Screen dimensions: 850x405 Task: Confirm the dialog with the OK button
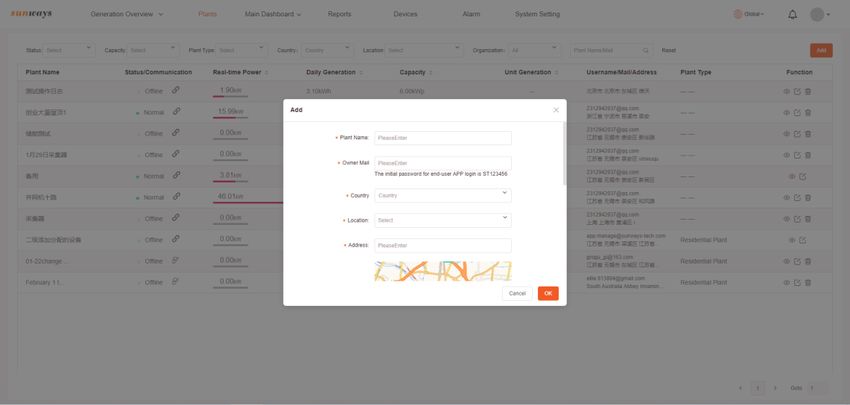tap(548, 293)
